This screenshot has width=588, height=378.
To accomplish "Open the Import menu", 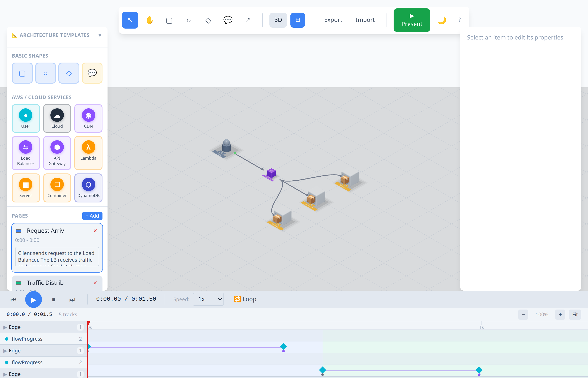I will [365, 20].
